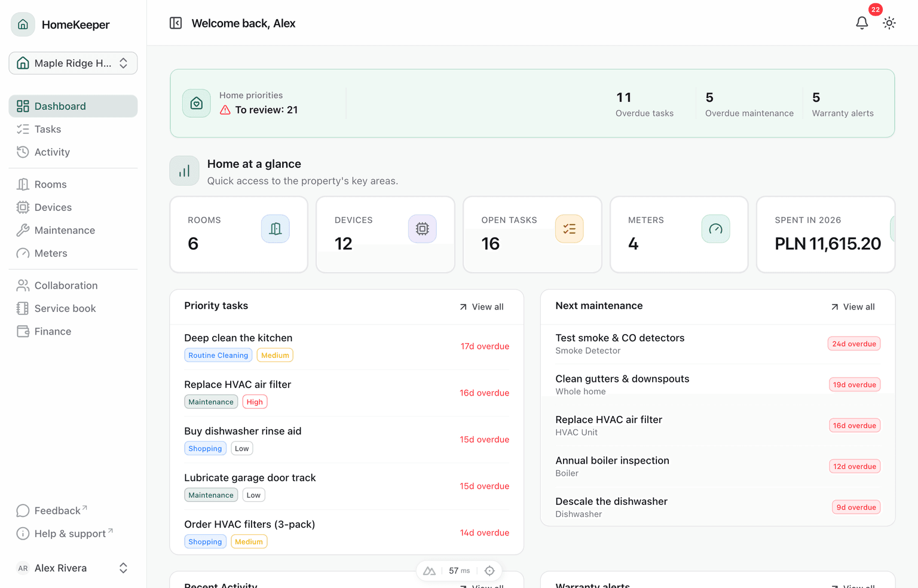Open the Feedback link
The width and height of the screenshot is (918, 588).
73,511
